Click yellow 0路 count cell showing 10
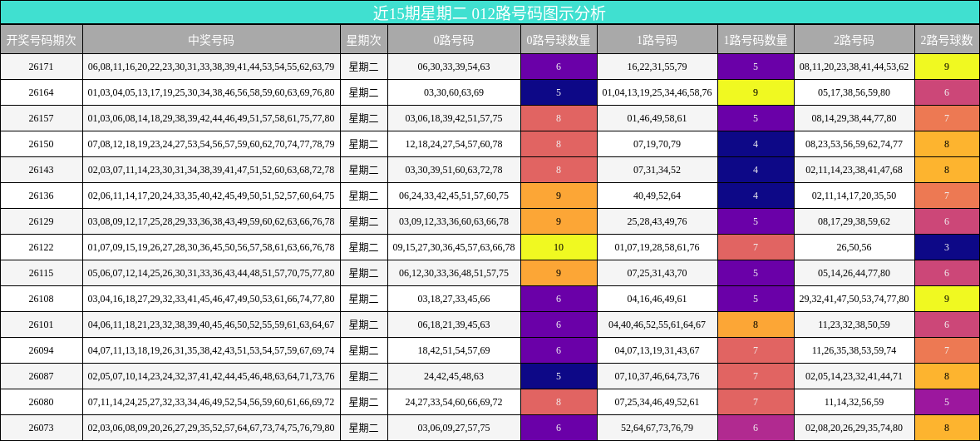 click(x=559, y=247)
